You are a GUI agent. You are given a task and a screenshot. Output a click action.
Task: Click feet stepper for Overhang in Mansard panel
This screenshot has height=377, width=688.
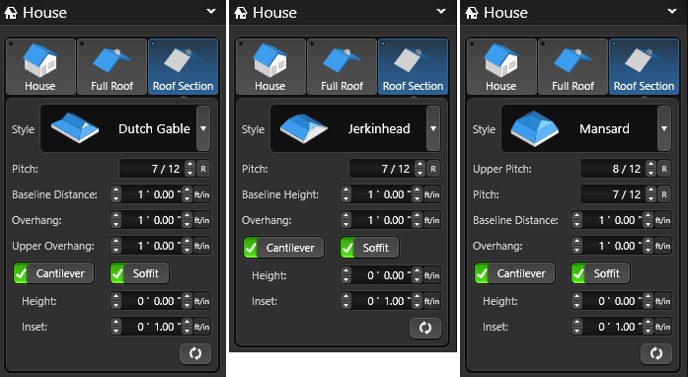point(577,246)
